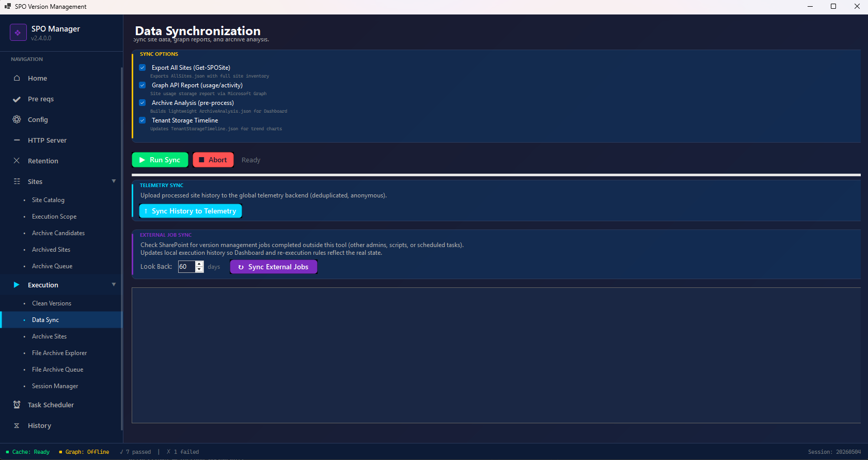The width and height of the screenshot is (868, 460).
Task: Disable Tenant Storage Timeline checkbox
Action: click(x=143, y=120)
